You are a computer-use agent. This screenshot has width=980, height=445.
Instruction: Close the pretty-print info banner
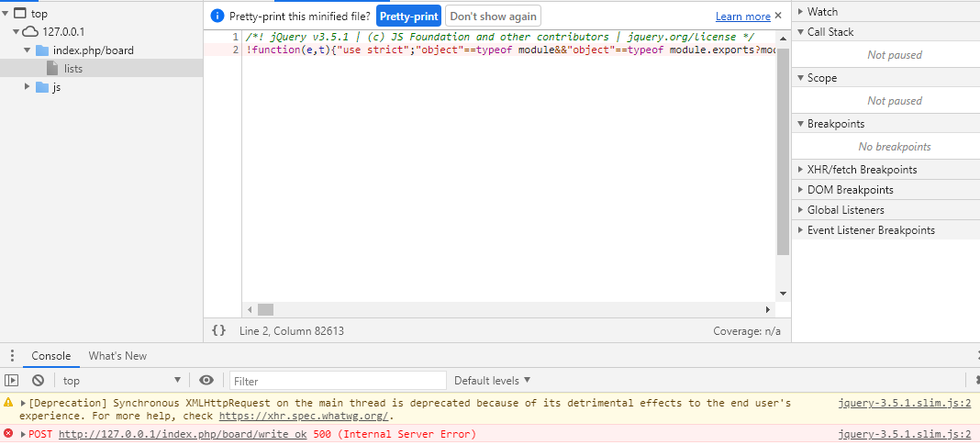click(x=779, y=16)
